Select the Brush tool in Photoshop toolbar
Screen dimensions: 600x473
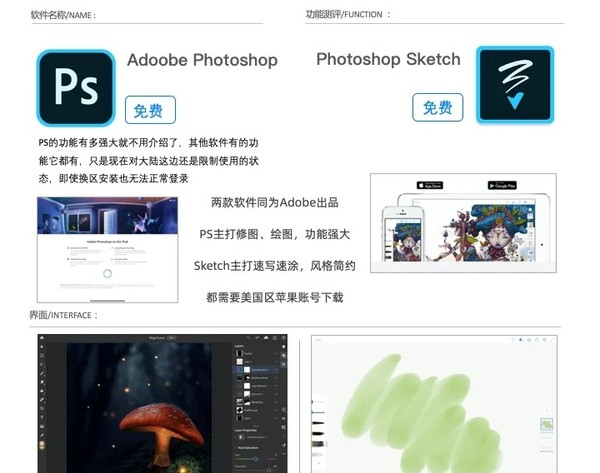pos(42,374)
